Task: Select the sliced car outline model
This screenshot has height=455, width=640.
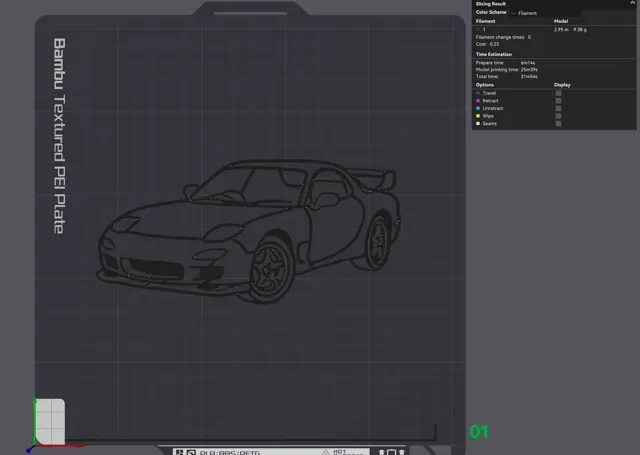Action: coord(249,231)
